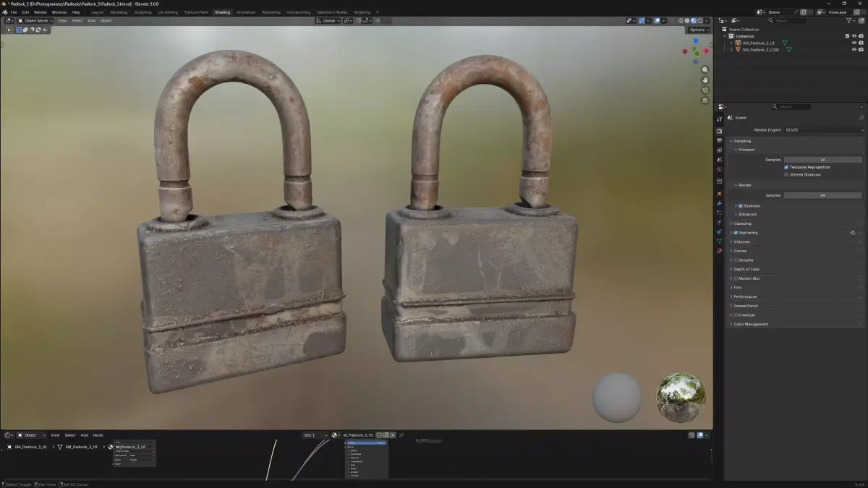The width and height of the screenshot is (868, 488).
Task: Switch to the Geometry Nodes workspace tab
Action: 332,12
